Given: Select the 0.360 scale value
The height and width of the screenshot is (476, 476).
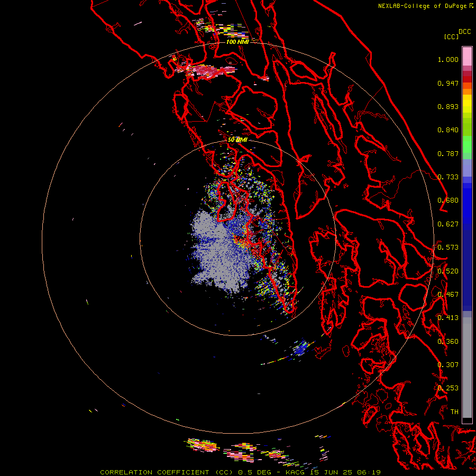Looking at the screenshot, I should (x=448, y=342).
